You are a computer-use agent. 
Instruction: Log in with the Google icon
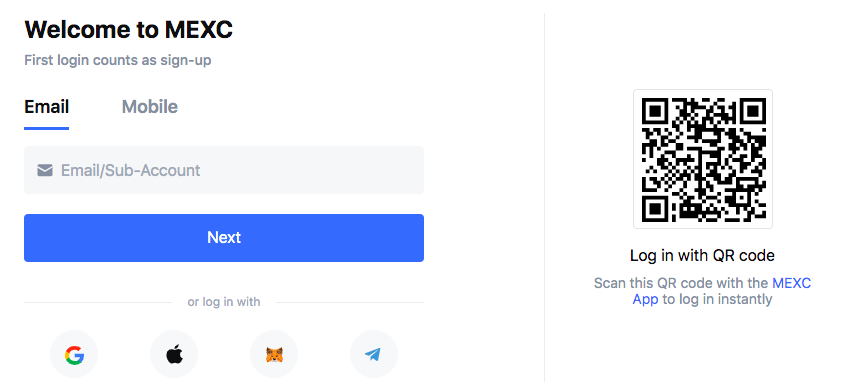[x=74, y=354]
